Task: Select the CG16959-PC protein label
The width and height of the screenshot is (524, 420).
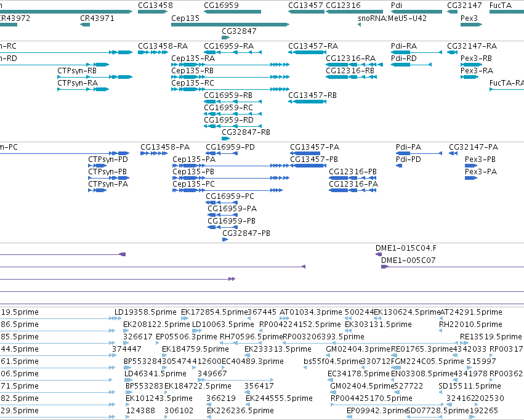Action: click(x=230, y=196)
